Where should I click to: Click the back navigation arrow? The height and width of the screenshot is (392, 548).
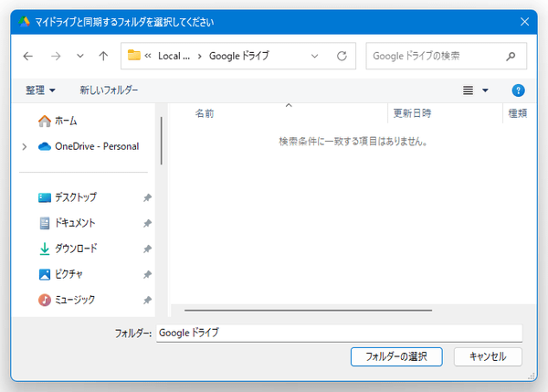[28, 56]
